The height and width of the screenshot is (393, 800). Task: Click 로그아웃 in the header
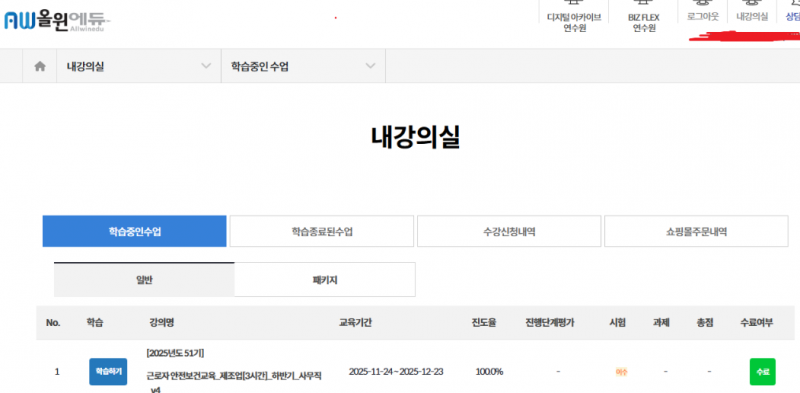click(703, 17)
